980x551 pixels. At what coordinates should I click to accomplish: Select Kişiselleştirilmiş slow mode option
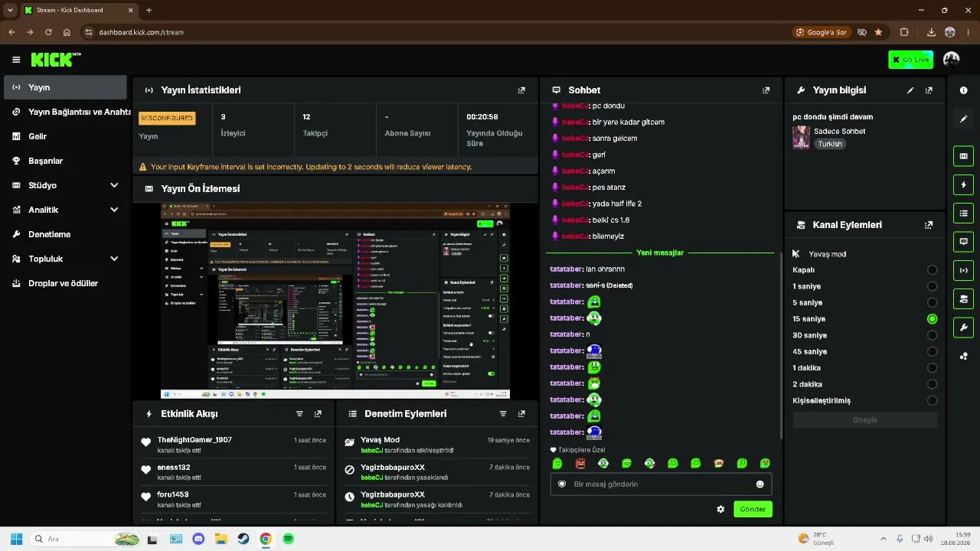point(932,401)
